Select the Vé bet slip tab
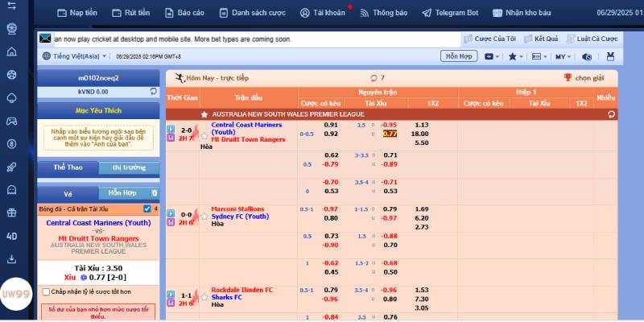 (x=68, y=193)
